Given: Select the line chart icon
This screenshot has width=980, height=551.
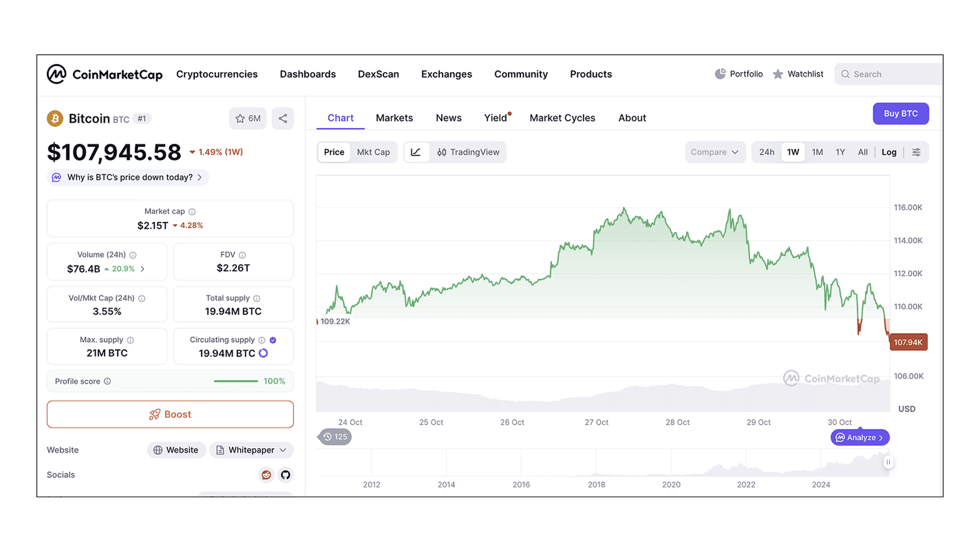Looking at the screenshot, I should [x=416, y=152].
